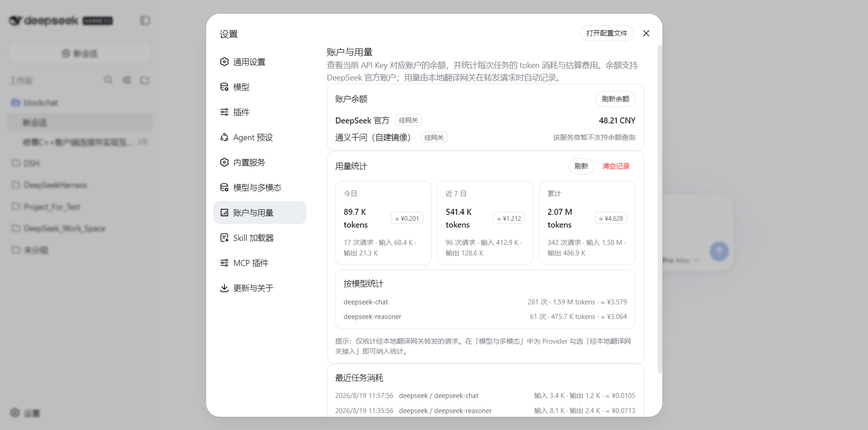Click the 近 7 日 usage card
The image size is (868, 430).
point(485,223)
